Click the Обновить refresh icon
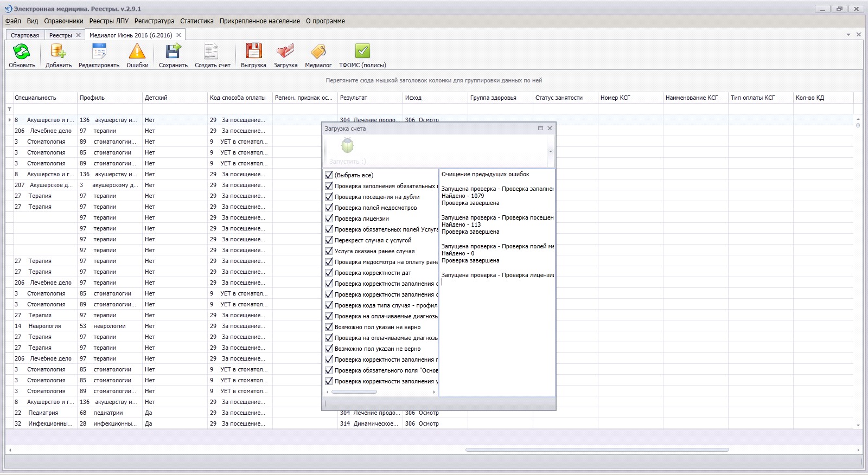The height and width of the screenshot is (475, 868). [22, 52]
